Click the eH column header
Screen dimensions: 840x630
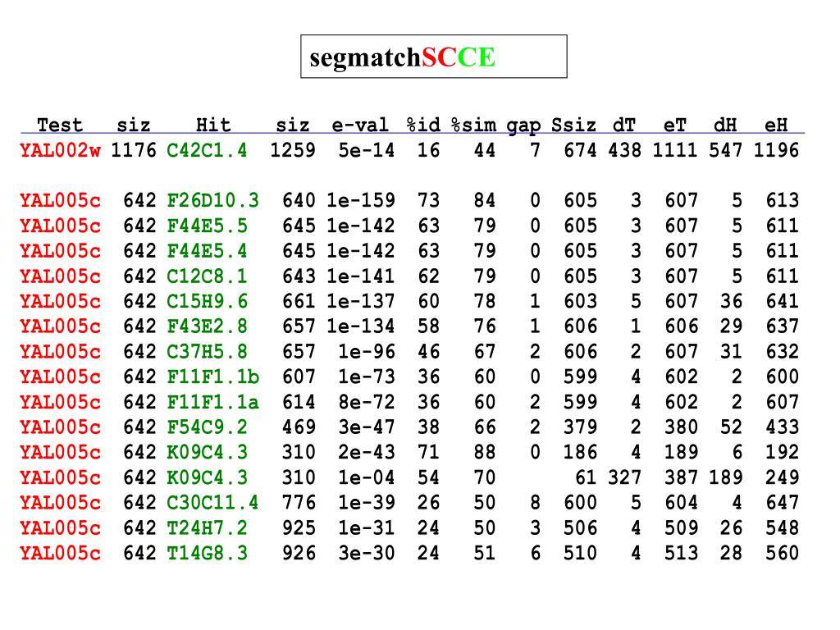pyautogui.click(x=776, y=125)
